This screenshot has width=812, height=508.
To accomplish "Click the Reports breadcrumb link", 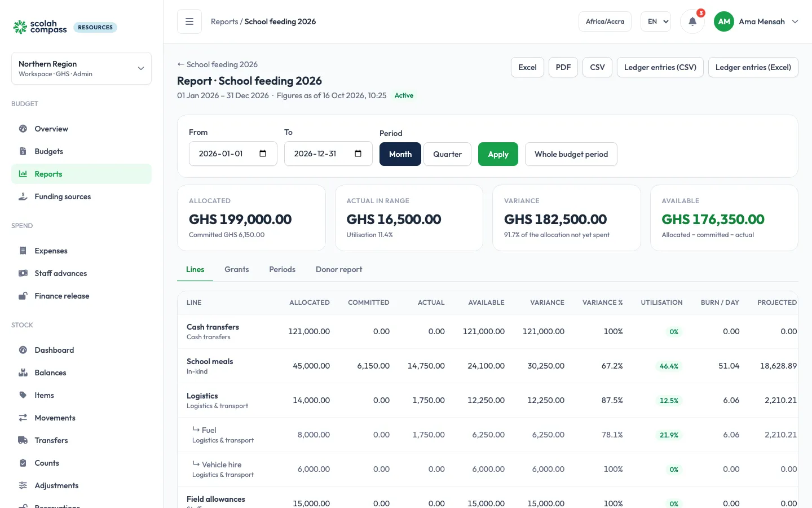I will click(x=224, y=21).
